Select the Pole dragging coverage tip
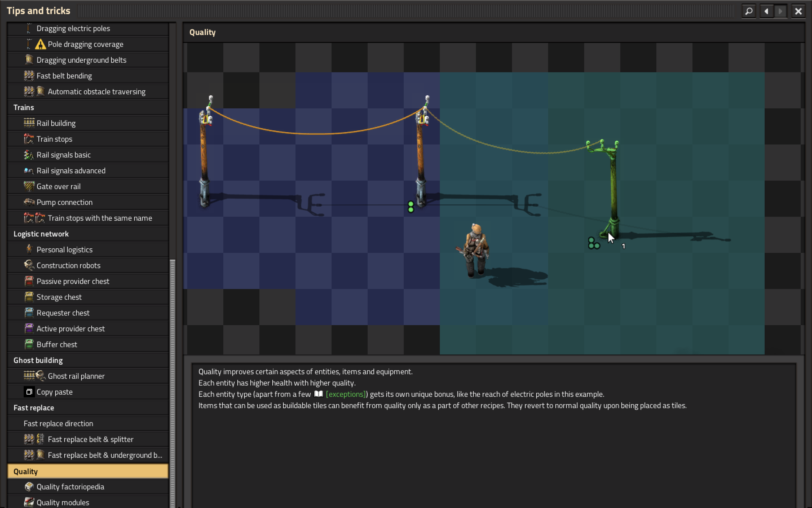Image resolution: width=812 pixels, height=508 pixels. click(x=88, y=44)
